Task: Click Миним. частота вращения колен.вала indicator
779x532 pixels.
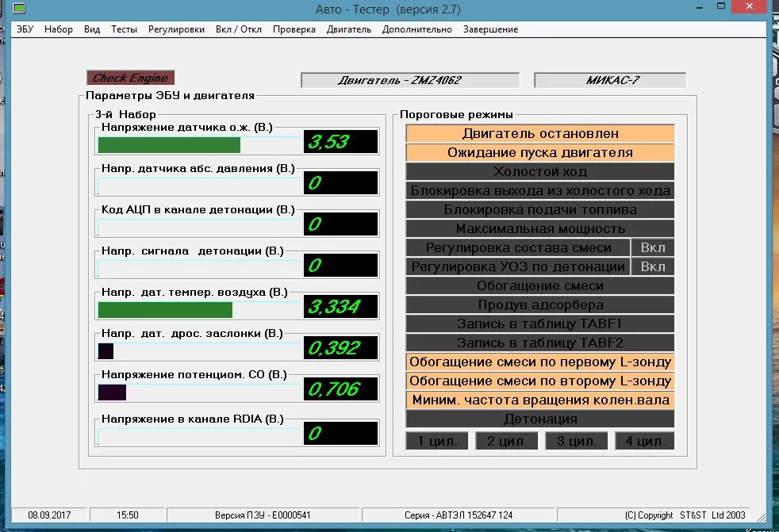Action: click(x=540, y=400)
